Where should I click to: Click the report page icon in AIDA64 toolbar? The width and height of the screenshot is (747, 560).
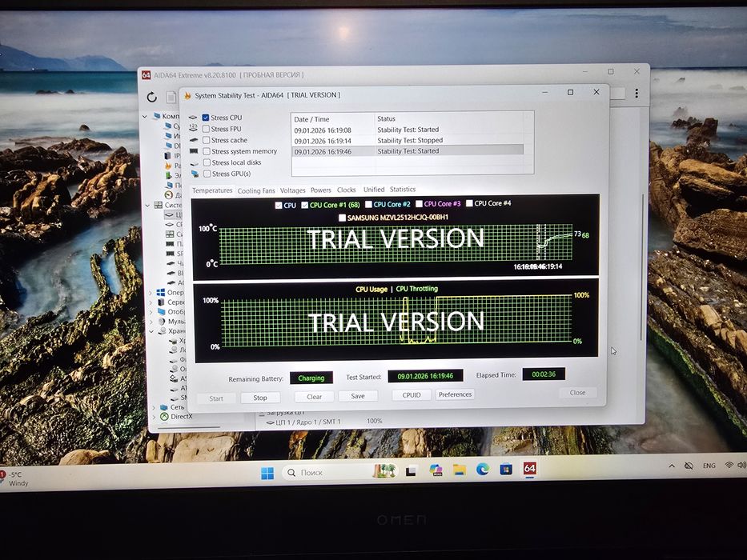(171, 97)
